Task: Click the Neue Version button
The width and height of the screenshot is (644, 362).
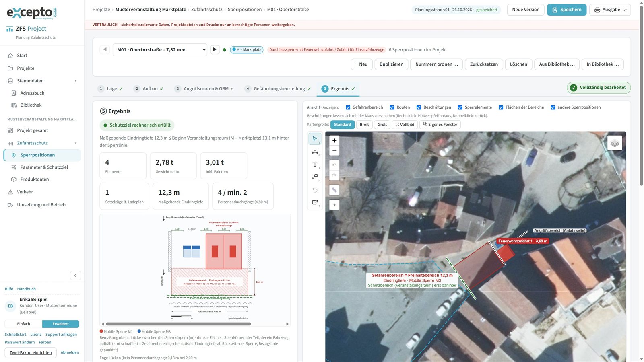Action: tap(526, 10)
